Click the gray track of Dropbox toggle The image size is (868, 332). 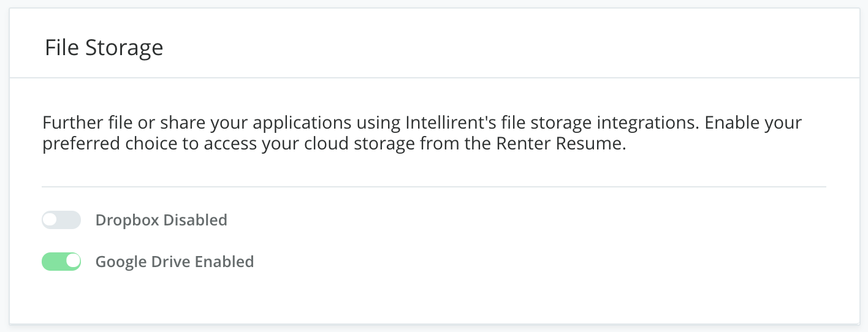coord(69,220)
